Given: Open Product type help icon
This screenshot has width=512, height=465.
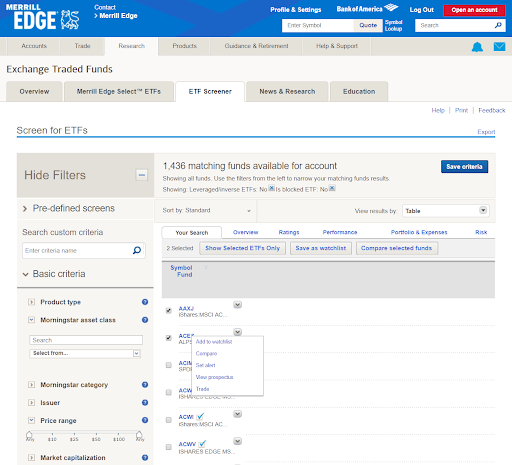Looking at the screenshot, I should click(x=145, y=302).
